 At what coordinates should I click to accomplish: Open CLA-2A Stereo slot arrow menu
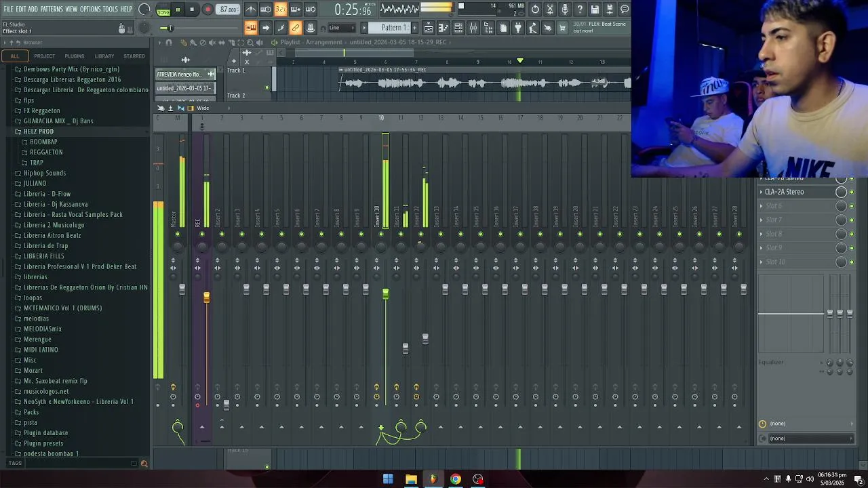(x=761, y=192)
